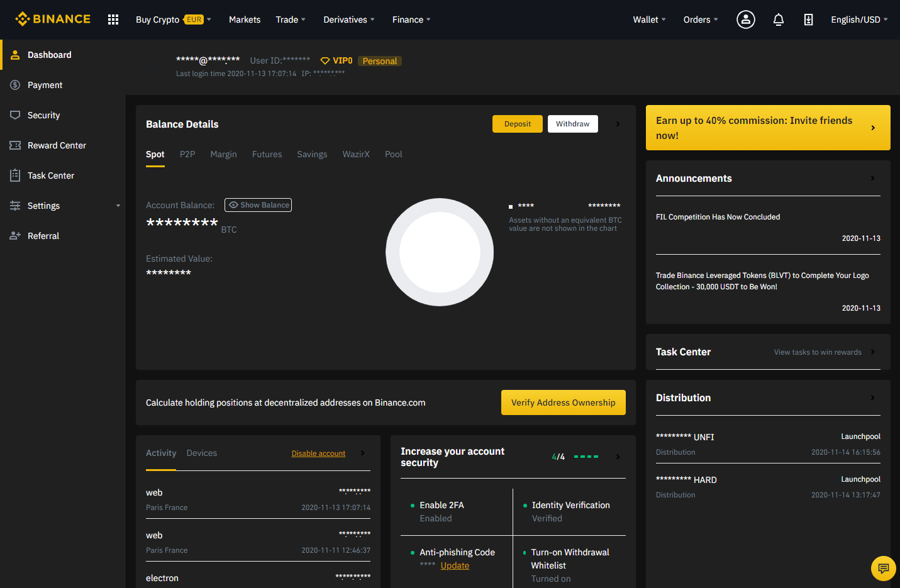Open the chat support bubble at bottom right
This screenshot has width=900, height=588.
[883, 568]
